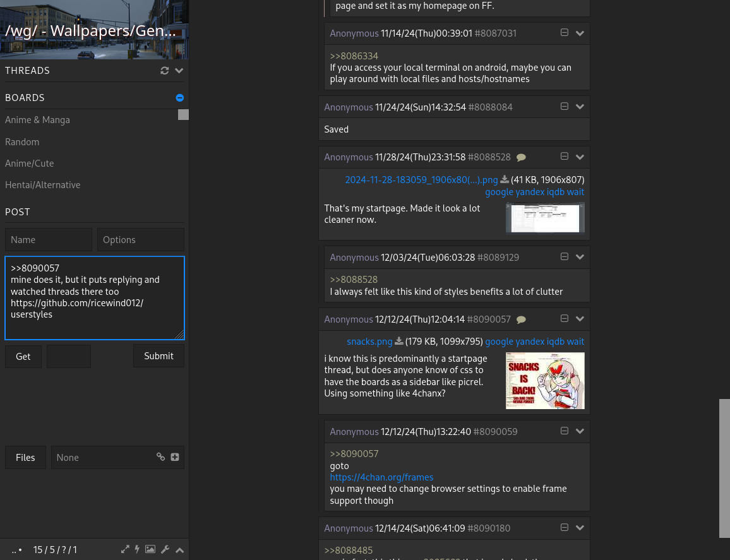Viewport: 730px width, 560px height.
Task: Click the Options input field
Action: [141, 240]
